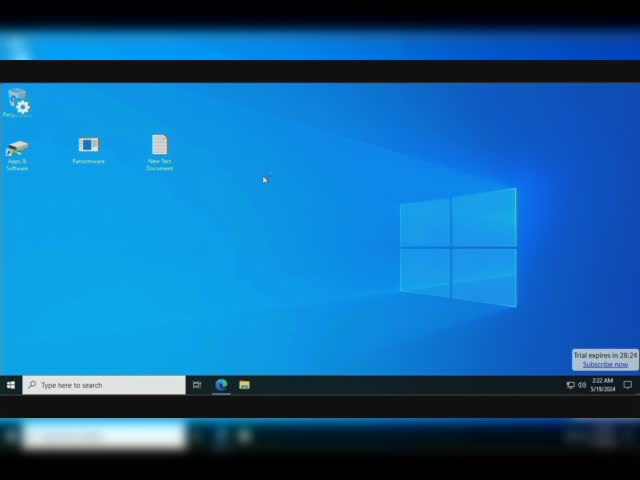Open Task View from the taskbar

197,385
